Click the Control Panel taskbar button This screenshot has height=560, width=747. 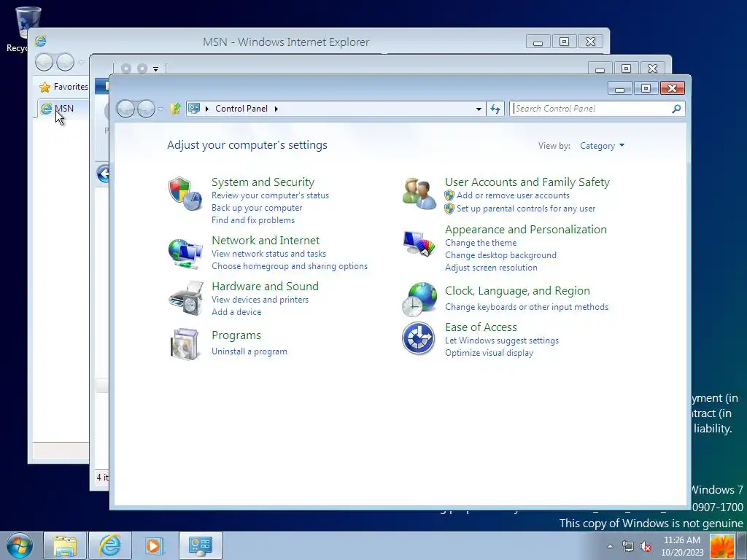pos(200,545)
